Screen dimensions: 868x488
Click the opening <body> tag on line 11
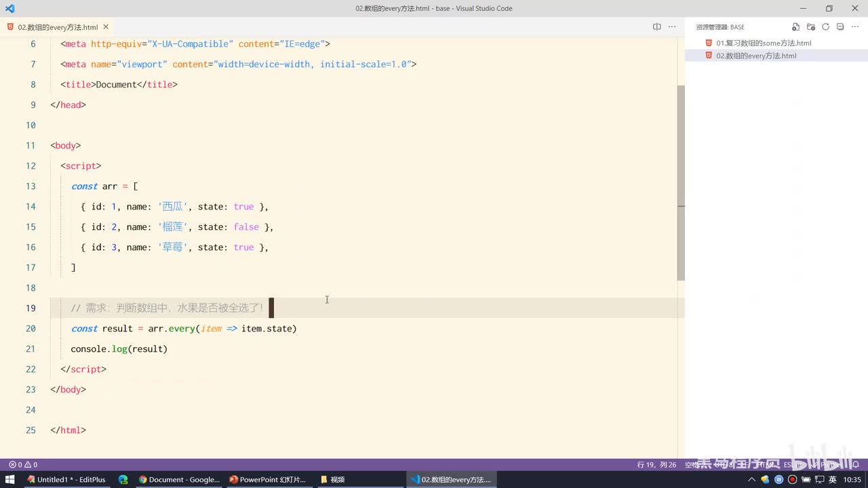point(66,146)
